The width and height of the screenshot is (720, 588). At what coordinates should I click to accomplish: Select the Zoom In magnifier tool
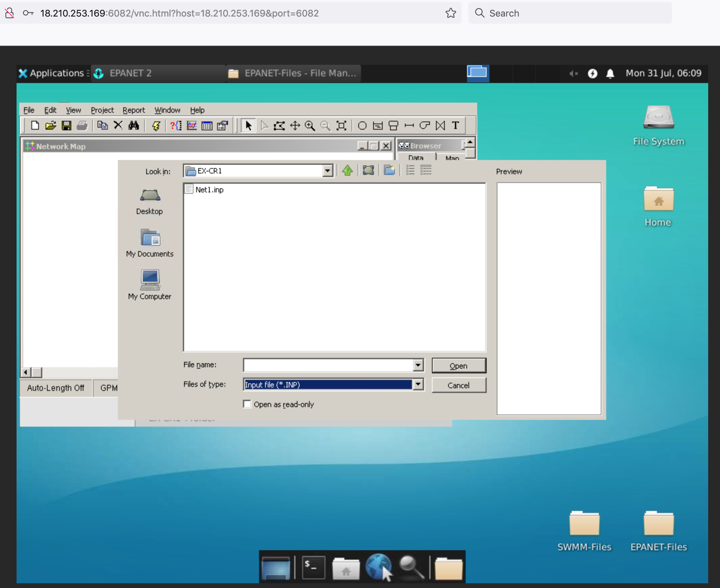310,126
